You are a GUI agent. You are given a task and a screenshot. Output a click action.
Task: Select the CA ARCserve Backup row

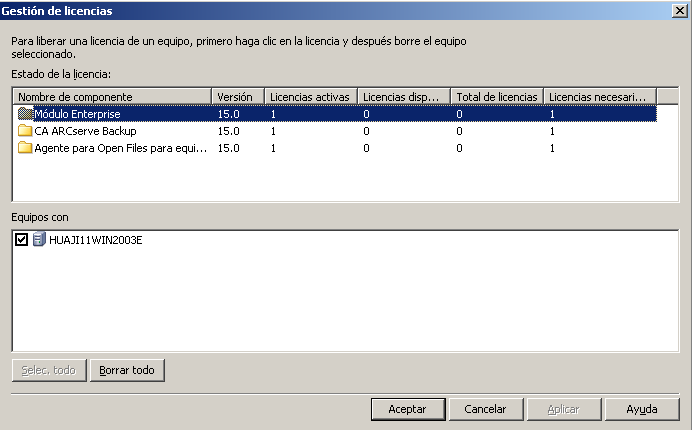click(x=337, y=131)
